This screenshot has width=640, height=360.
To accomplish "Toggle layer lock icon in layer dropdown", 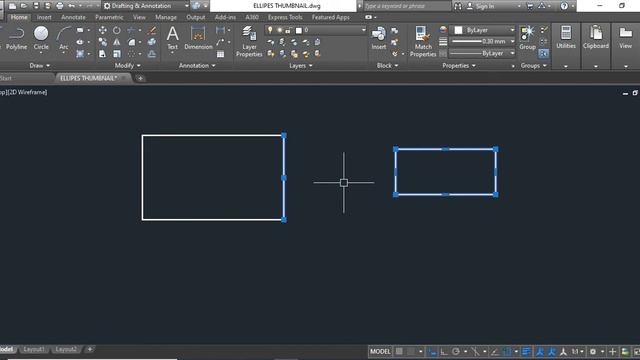I will coord(288,30).
